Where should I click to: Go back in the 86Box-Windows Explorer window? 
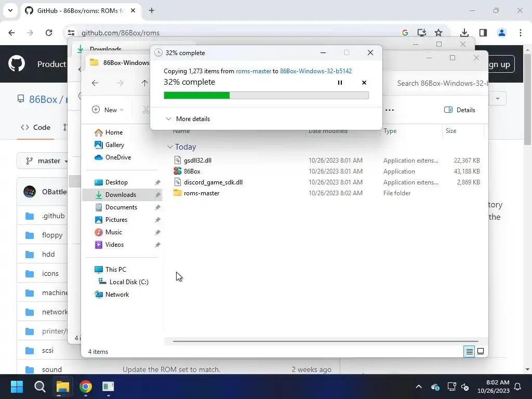click(x=95, y=83)
